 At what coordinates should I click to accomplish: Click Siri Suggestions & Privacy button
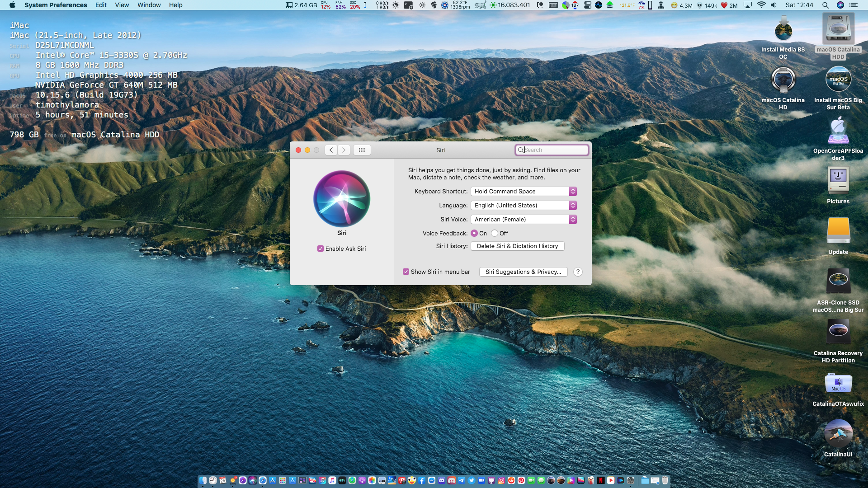524,272
